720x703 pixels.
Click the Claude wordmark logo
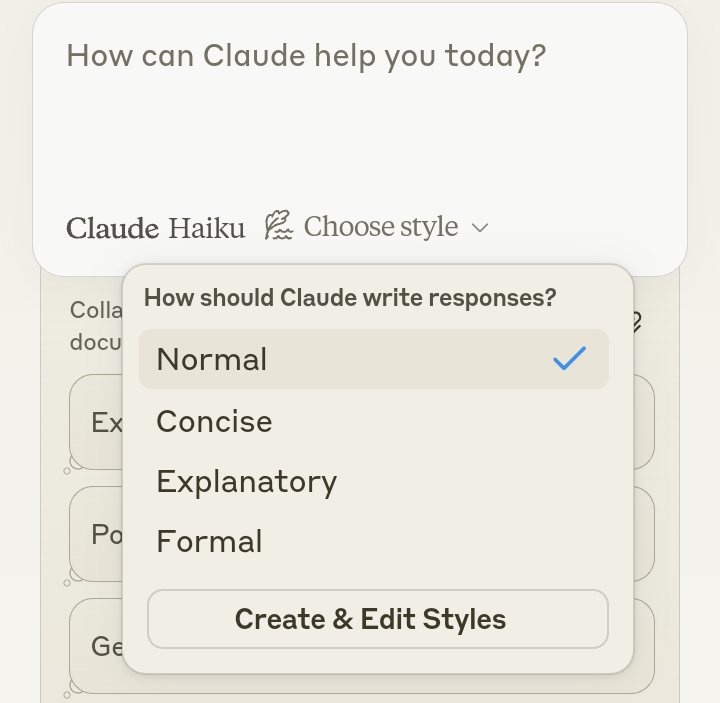coord(113,228)
